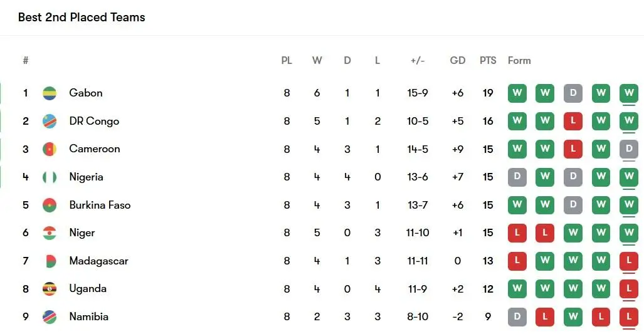
Task: Click the Burkina Faso flag icon
Action: pos(50,205)
